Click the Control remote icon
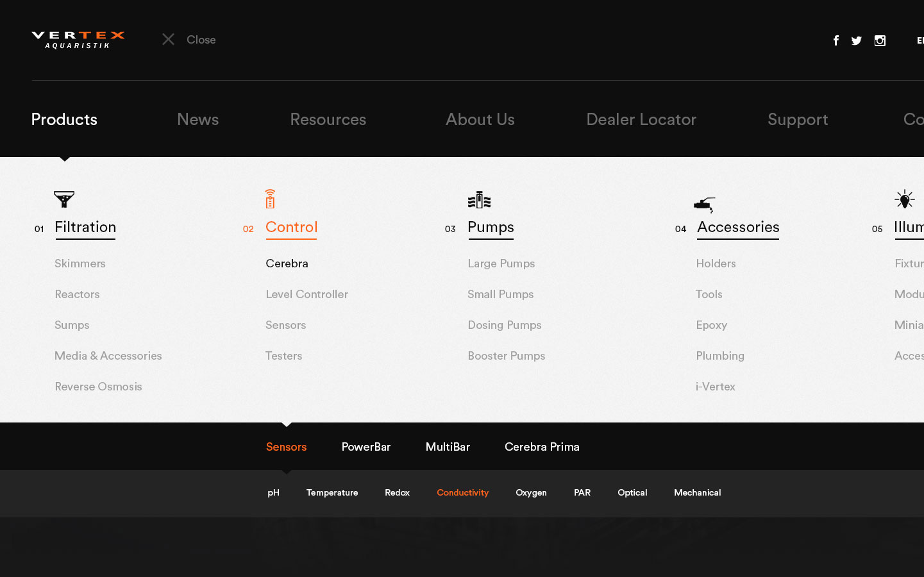This screenshot has width=924, height=577. click(270, 199)
